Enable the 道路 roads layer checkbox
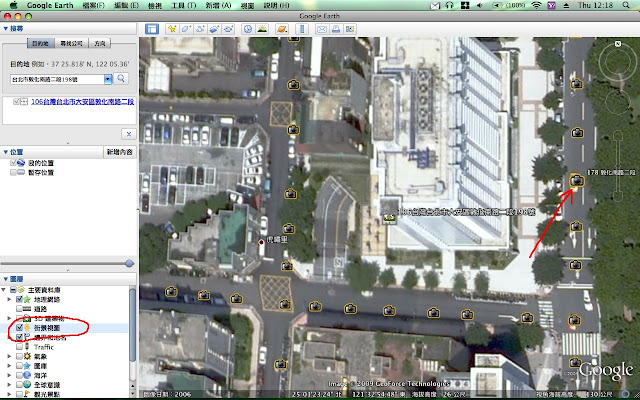This screenshot has height=400, width=640. pos(19,309)
